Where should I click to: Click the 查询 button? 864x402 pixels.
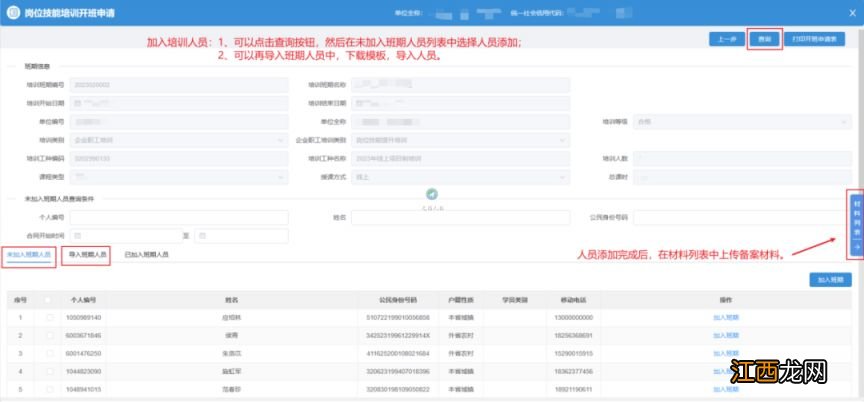click(x=764, y=39)
